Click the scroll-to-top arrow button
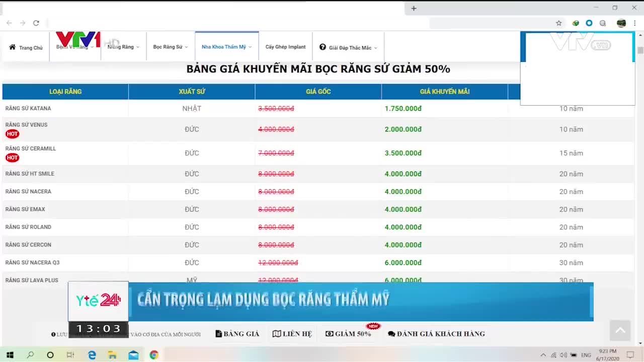The height and width of the screenshot is (362, 644). click(x=620, y=330)
